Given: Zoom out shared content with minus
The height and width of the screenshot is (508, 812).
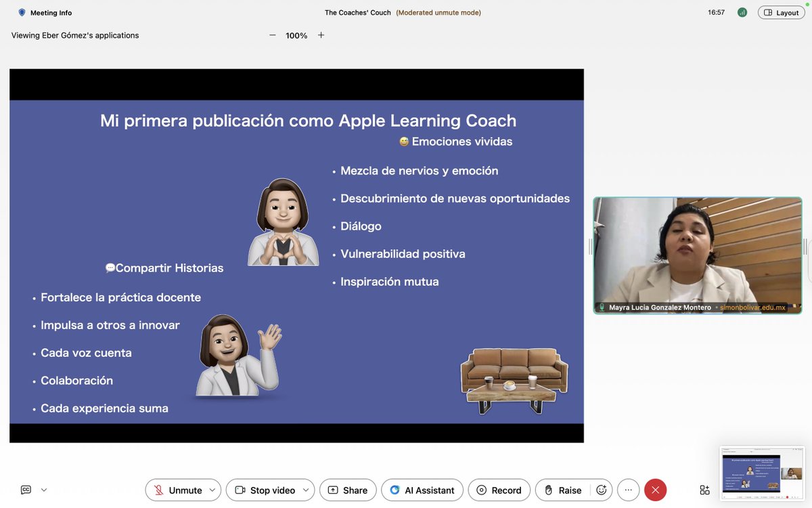Looking at the screenshot, I should point(273,35).
